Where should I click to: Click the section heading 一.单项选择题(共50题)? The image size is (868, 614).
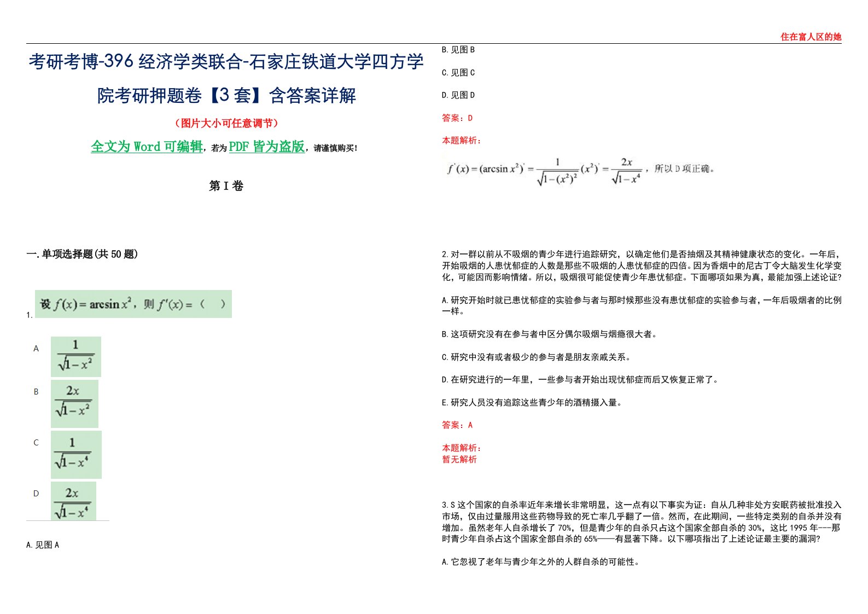(82, 254)
